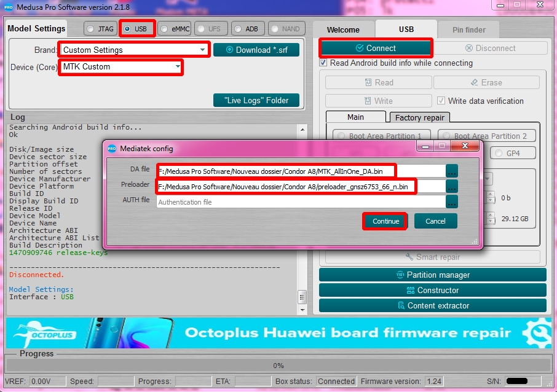The image size is (557, 392).
Task: Cancel the Mediatek config dialog
Action: coord(435,221)
